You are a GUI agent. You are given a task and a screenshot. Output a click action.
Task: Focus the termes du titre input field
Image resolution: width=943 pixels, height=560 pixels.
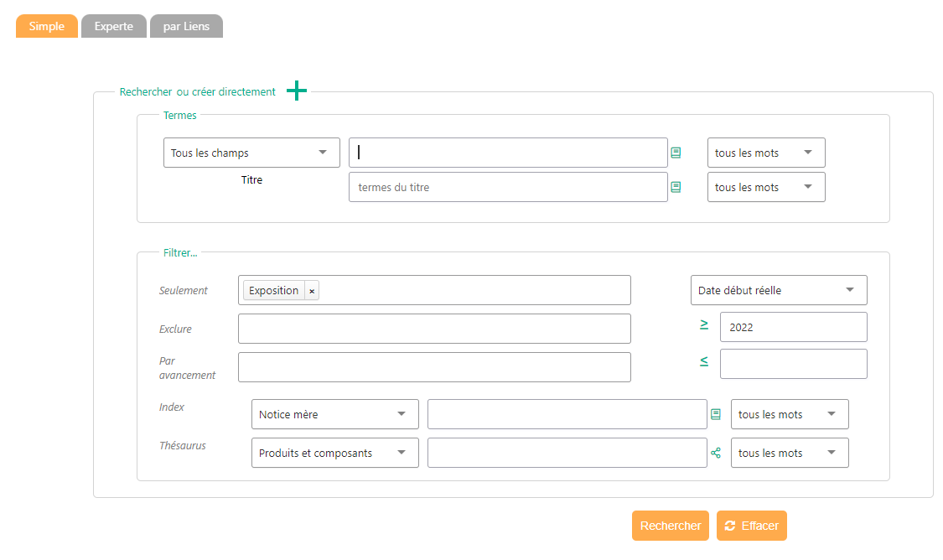[x=507, y=187]
